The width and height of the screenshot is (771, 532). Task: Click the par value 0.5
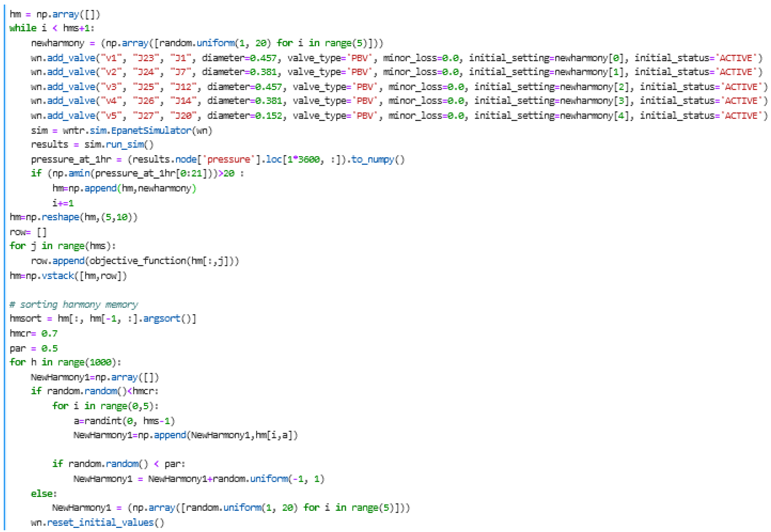point(49,348)
